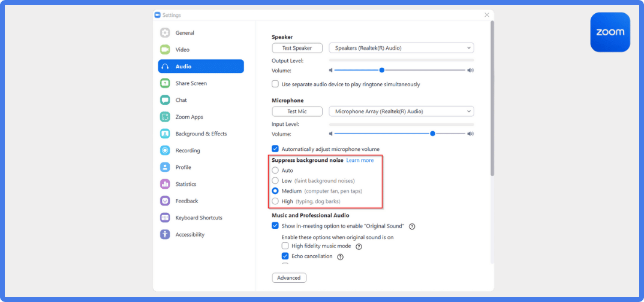Image resolution: width=644 pixels, height=302 pixels.
Task: Click the Audio headphones icon
Action: point(165,67)
